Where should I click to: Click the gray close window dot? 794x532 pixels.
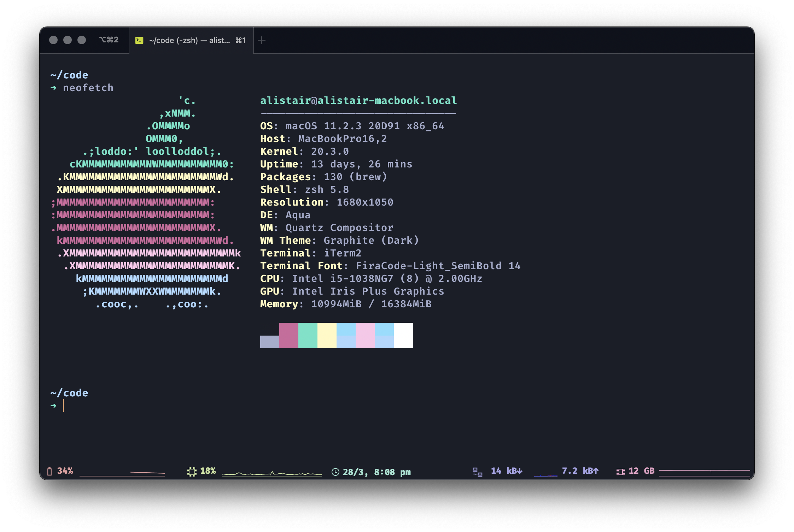[x=53, y=40]
